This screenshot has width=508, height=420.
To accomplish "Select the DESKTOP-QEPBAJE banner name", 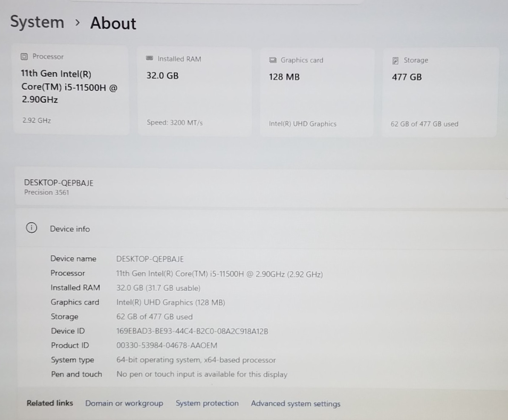I will [x=59, y=183].
